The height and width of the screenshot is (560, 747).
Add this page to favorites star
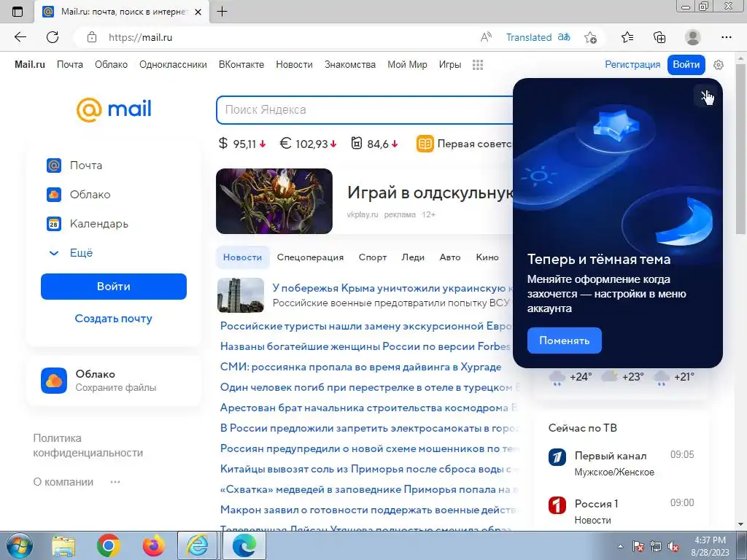pyautogui.click(x=590, y=37)
